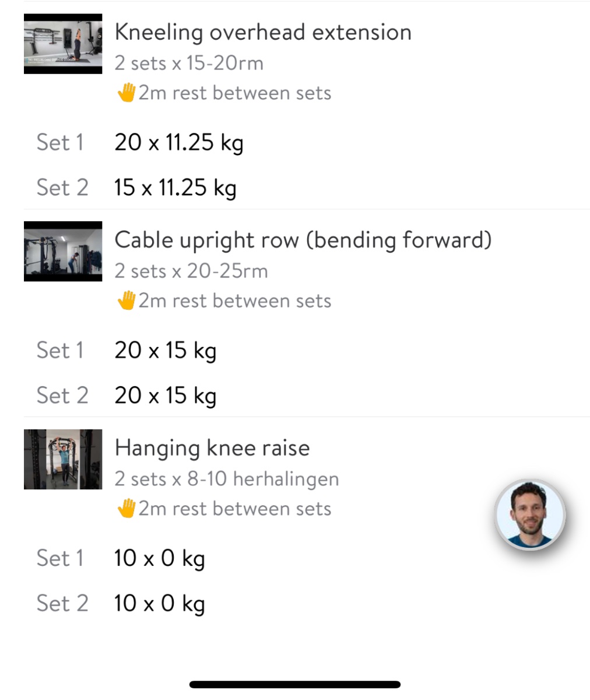Select the Cable upright row (bending forward) title
Image resolution: width=590 pixels, height=700 pixels.
(303, 240)
